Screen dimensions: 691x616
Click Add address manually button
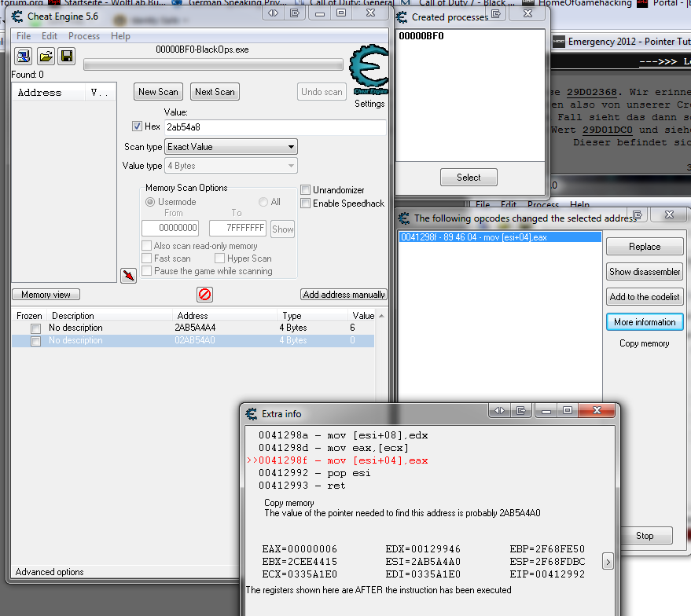coord(344,295)
